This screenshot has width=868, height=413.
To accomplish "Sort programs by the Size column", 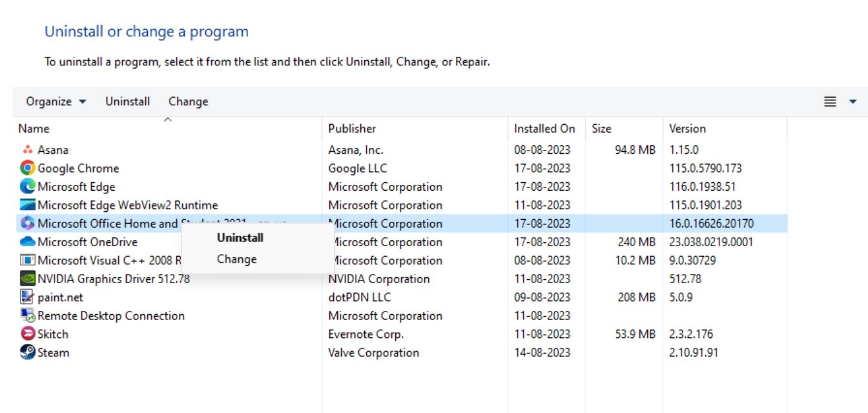I will point(602,128).
